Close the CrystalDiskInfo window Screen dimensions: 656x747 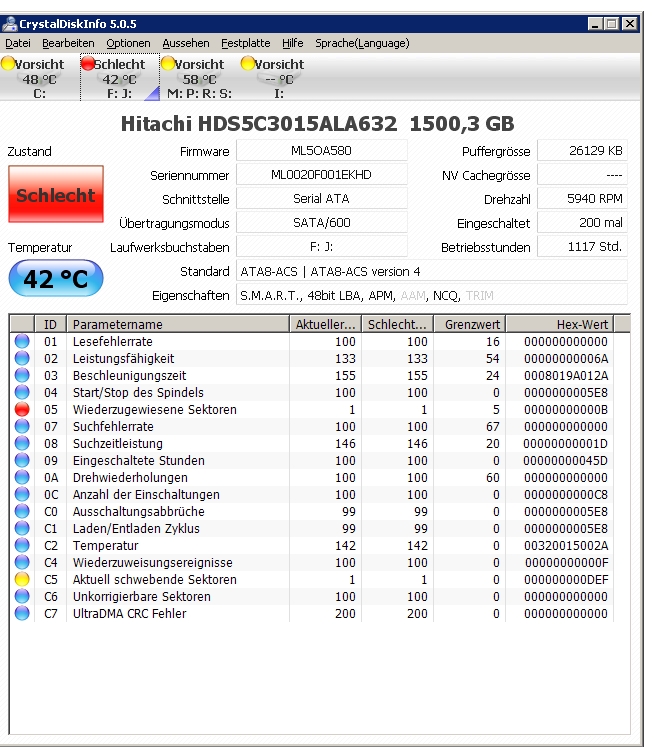[x=630, y=24]
